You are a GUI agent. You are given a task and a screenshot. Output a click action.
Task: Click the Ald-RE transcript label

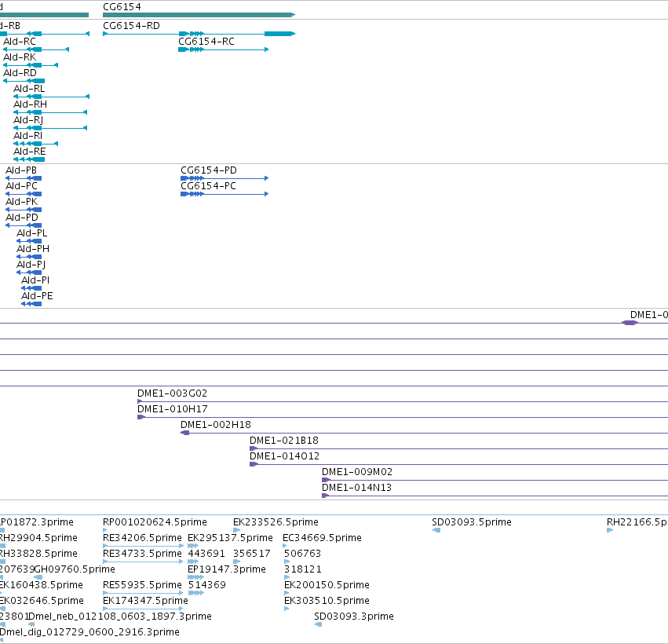[x=29, y=152]
